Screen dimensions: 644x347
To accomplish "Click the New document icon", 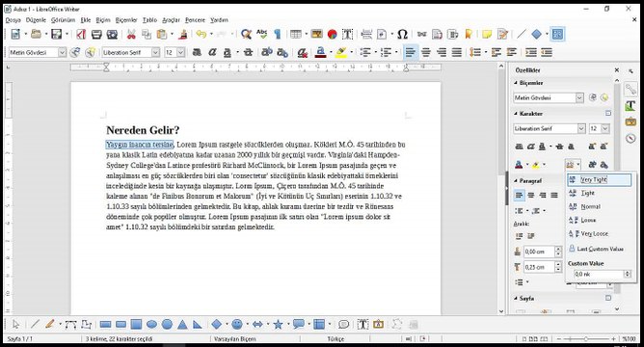I will tap(15, 34).
